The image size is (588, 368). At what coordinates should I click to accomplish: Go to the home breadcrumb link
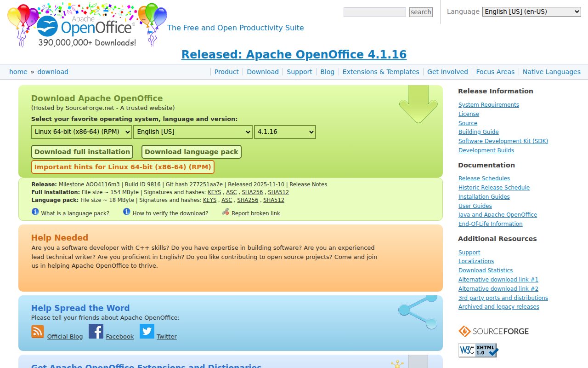[x=18, y=72]
